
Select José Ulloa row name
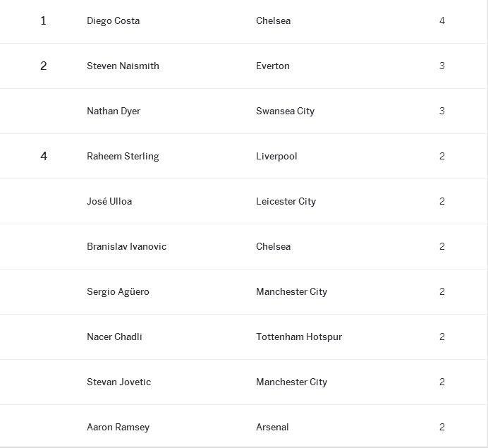[x=109, y=202]
